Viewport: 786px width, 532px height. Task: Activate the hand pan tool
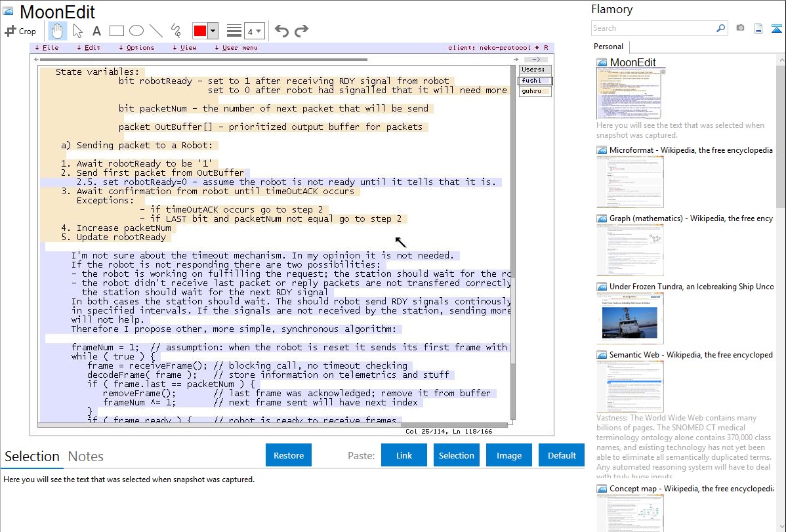tap(57, 31)
